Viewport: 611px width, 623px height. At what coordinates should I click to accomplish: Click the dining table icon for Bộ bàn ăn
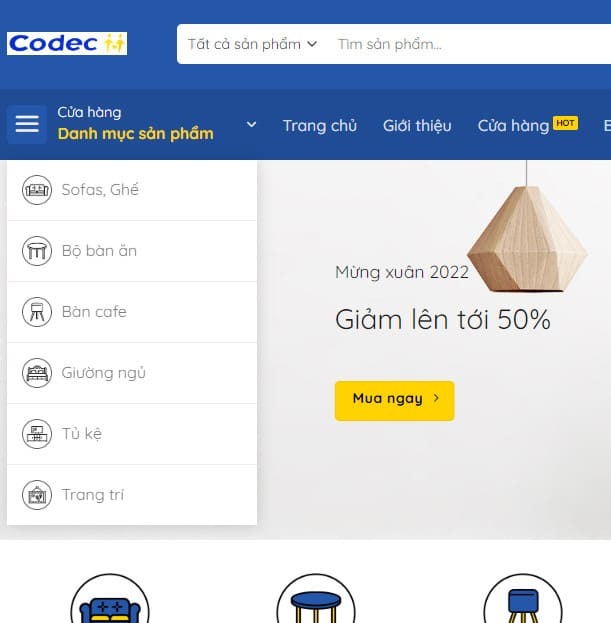[x=37, y=251]
